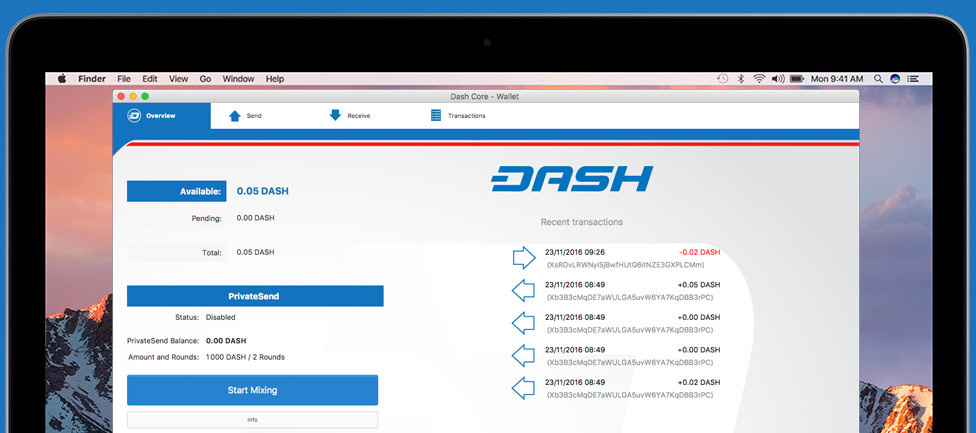Click the 1000 DASH / 2 Rounds value
The height and width of the screenshot is (433, 976).
245,358
